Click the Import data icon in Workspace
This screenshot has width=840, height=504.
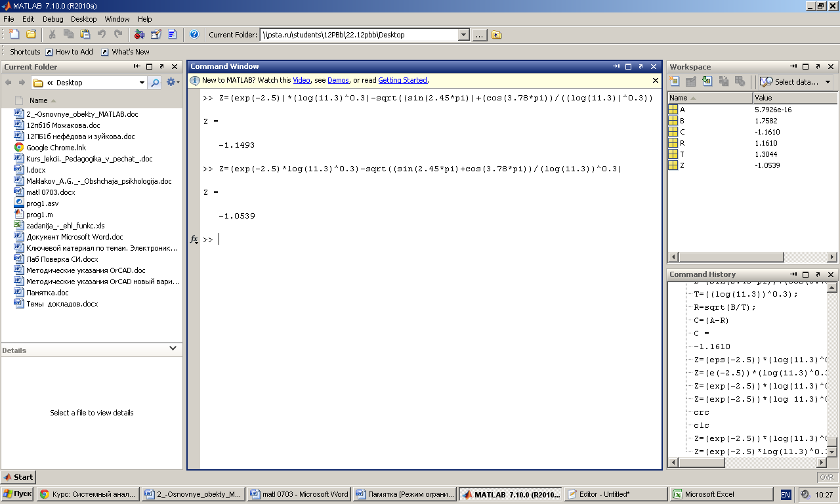tap(707, 82)
